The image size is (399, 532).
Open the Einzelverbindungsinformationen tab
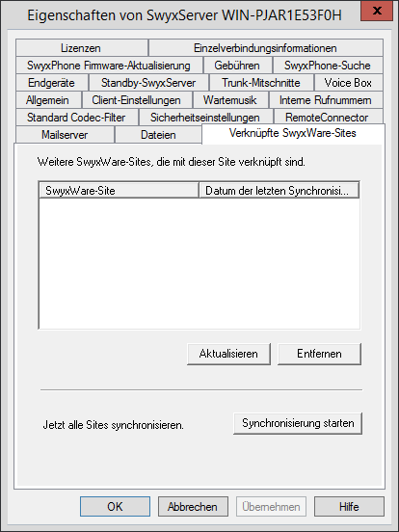click(266, 48)
